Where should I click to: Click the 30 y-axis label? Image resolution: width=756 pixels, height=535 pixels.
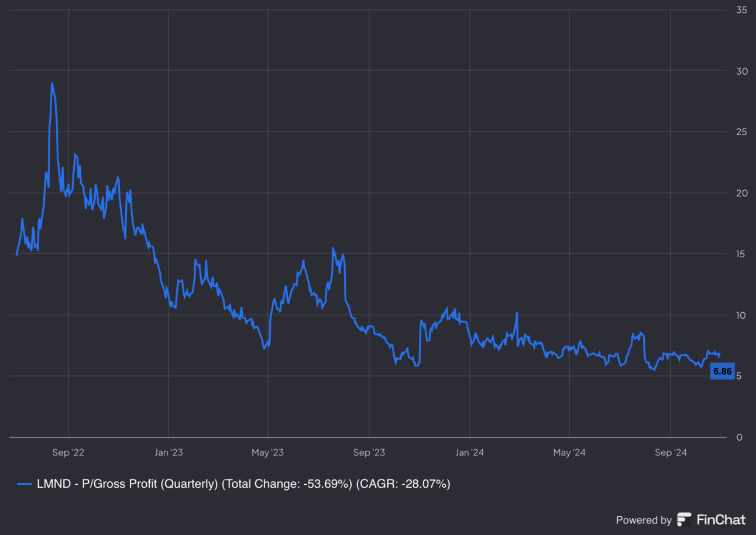coord(742,71)
